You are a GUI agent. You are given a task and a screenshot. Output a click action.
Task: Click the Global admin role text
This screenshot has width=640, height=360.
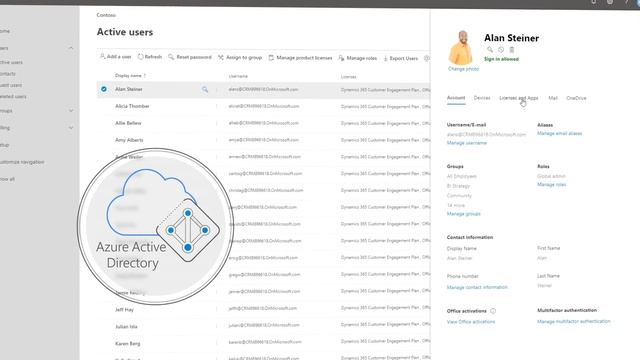(551, 176)
